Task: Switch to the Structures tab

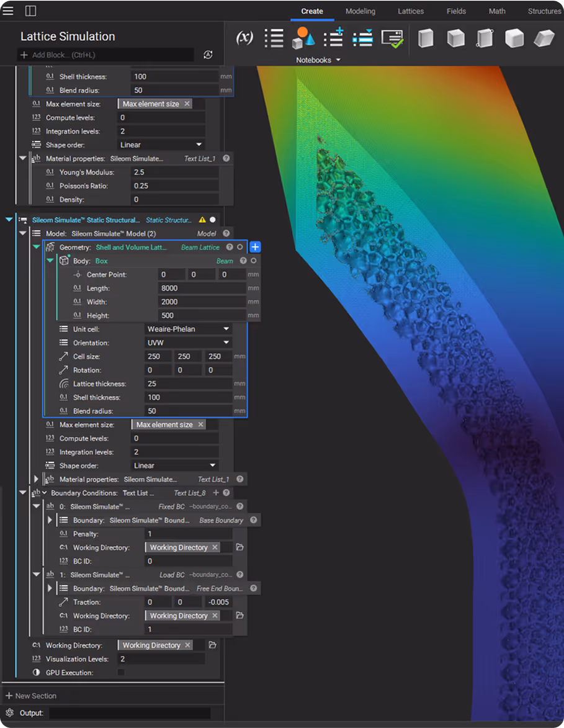Action: click(x=544, y=11)
